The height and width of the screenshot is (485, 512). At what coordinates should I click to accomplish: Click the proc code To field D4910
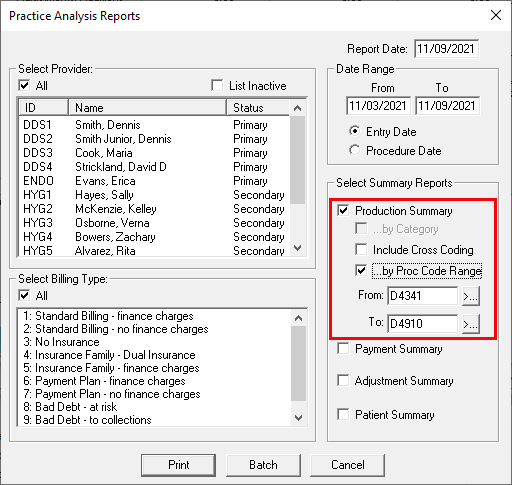(422, 324)
